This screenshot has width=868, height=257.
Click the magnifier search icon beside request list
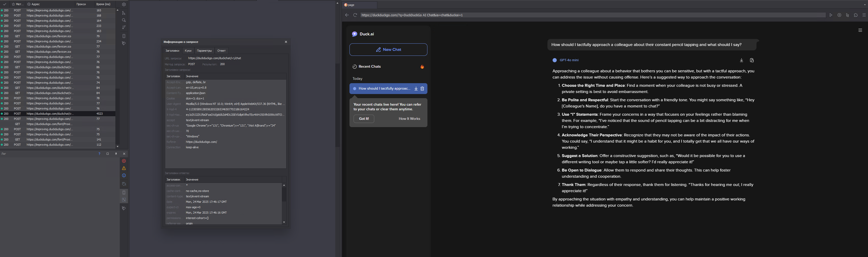(x=124, y=20)
